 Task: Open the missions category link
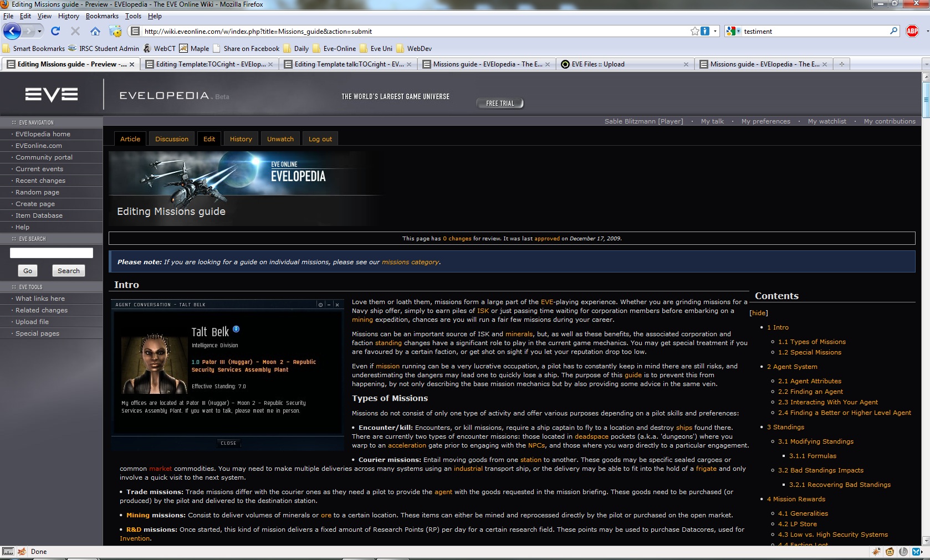coord(410,262)
